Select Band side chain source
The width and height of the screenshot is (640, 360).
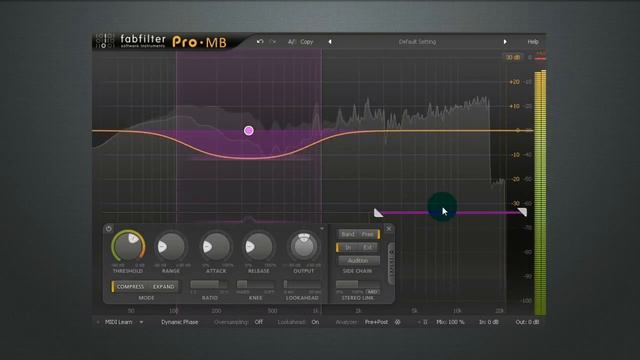(x=348, y=234)
